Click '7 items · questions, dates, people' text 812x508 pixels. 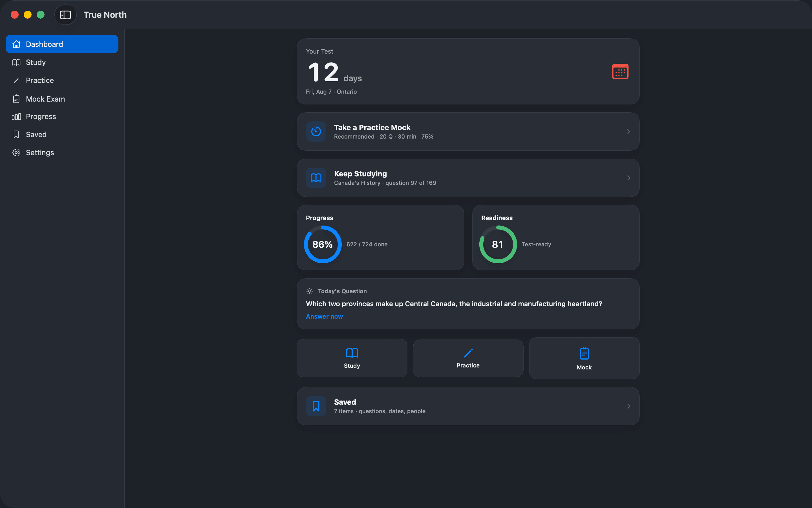[x=379, y=411]
